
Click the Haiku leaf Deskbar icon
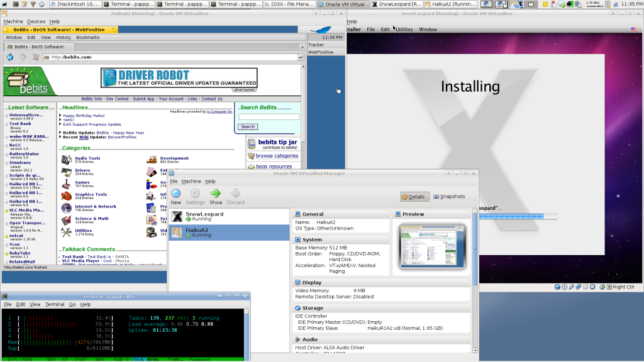(321, 30)
